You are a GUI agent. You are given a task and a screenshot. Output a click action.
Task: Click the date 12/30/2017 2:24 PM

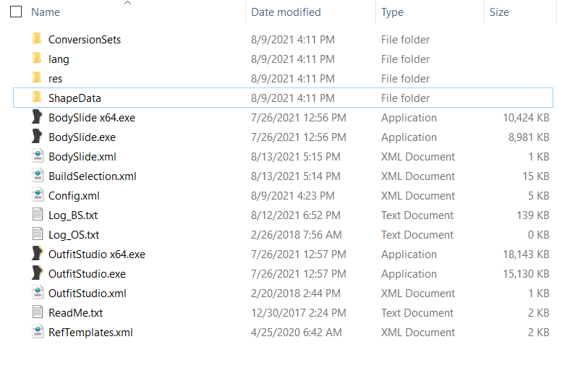pyautogui.click(x=299, y=313)
